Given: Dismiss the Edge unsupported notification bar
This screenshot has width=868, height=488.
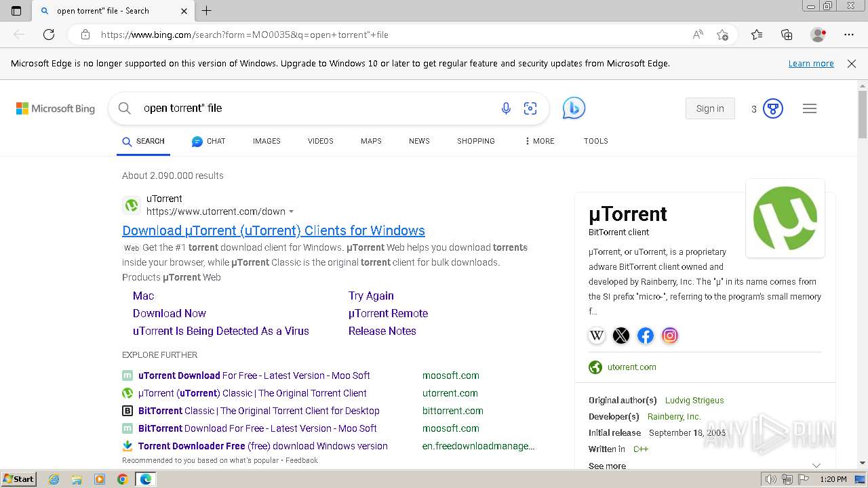Looking at the screenshot, I should pyautogui.click(x=852, y=64).
